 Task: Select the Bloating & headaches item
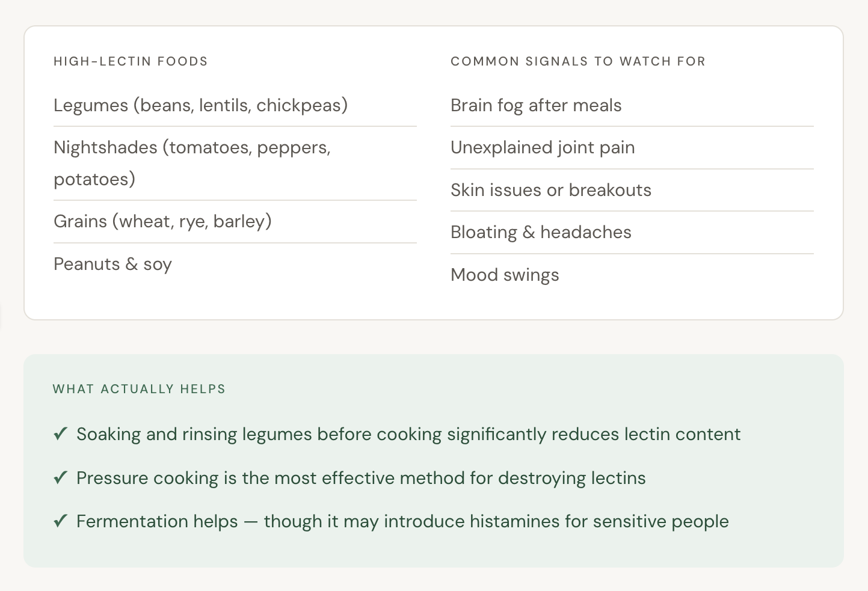pyautogui.click(x=541, y=232)
